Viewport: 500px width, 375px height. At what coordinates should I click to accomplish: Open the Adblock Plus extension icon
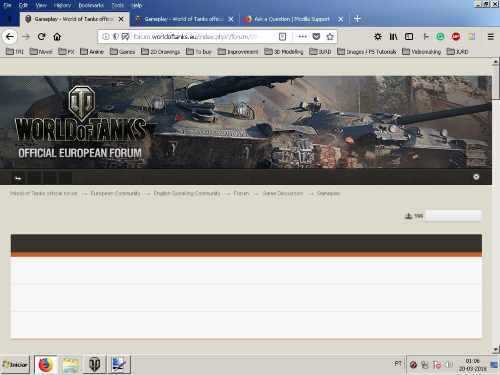[x=456, y=37]
